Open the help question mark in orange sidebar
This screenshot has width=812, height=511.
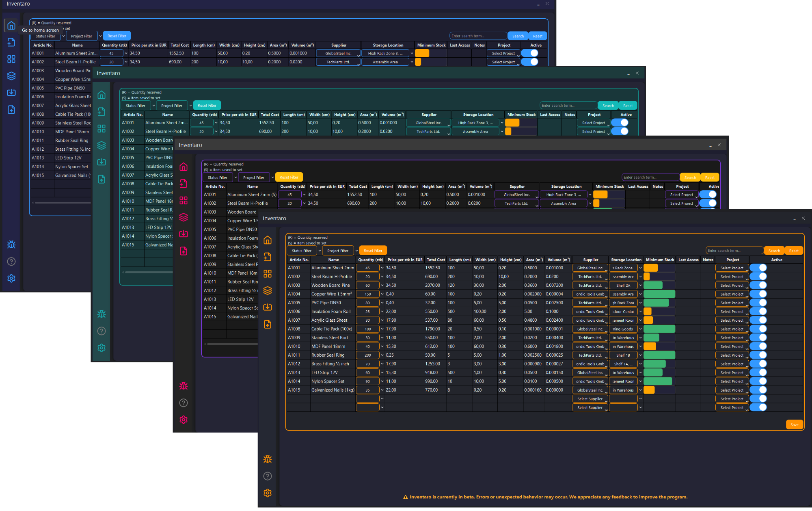coord(268,476)
